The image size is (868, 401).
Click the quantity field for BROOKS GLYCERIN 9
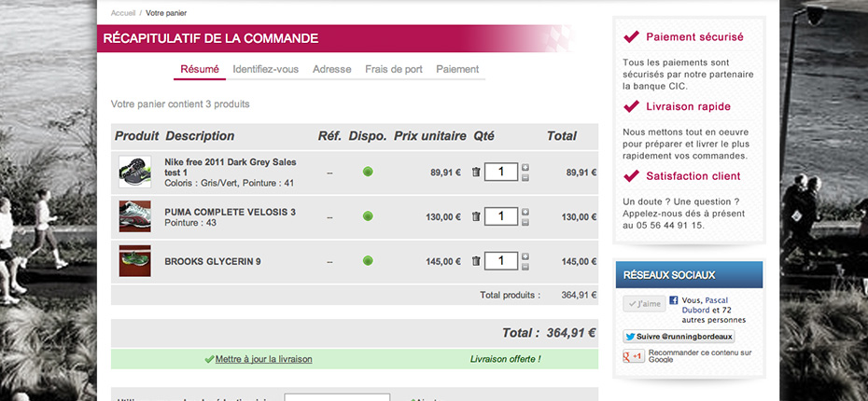(501, 261)
